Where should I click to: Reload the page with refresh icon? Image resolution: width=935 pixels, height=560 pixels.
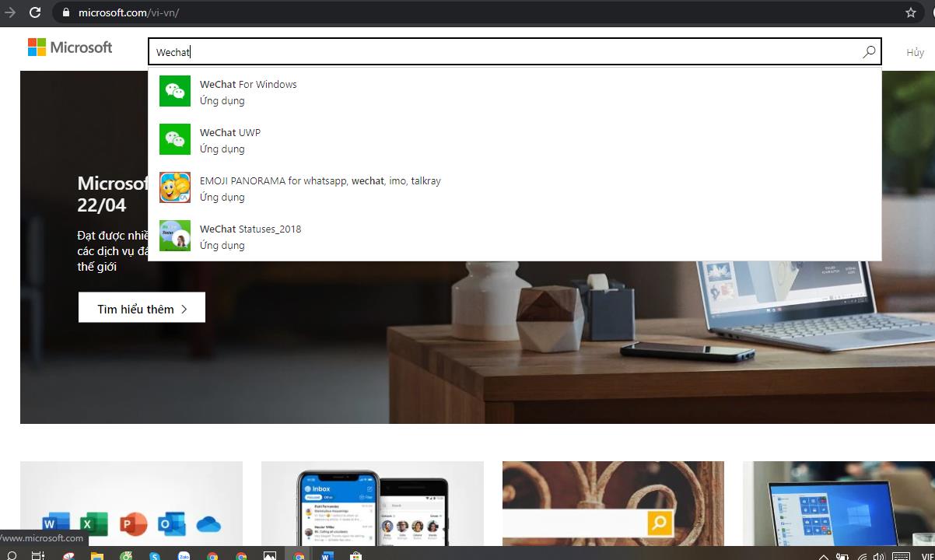coord(35,12)
